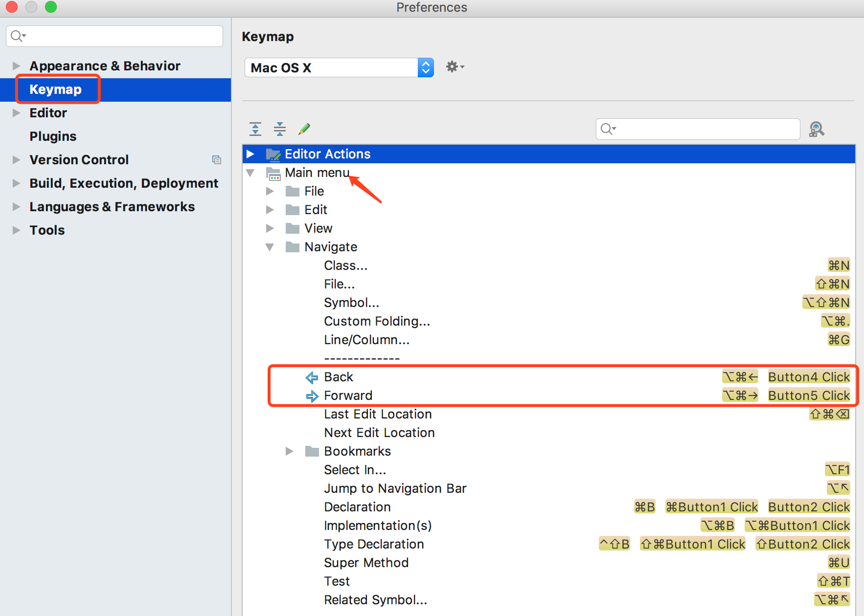This screenshot has height=616, width=864.
Task: Click the ⌘N shortcut badge for Class
Action: [x=838, y=265]
